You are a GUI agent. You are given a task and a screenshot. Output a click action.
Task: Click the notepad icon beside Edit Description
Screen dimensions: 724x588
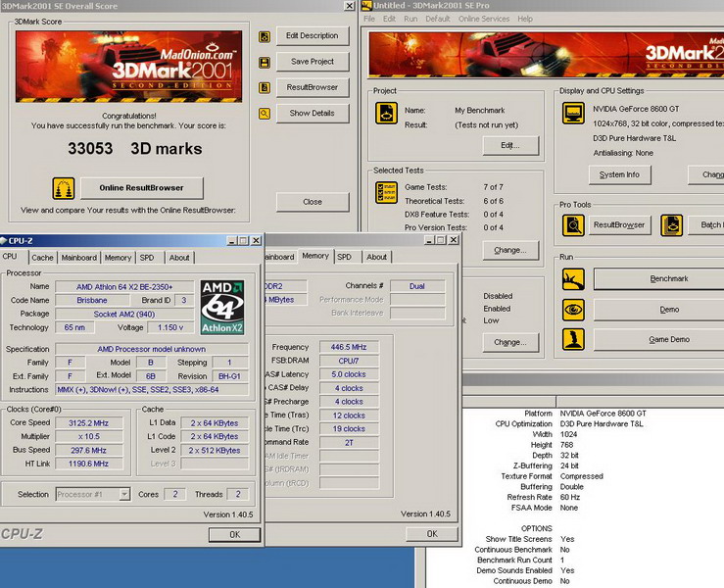265,36
